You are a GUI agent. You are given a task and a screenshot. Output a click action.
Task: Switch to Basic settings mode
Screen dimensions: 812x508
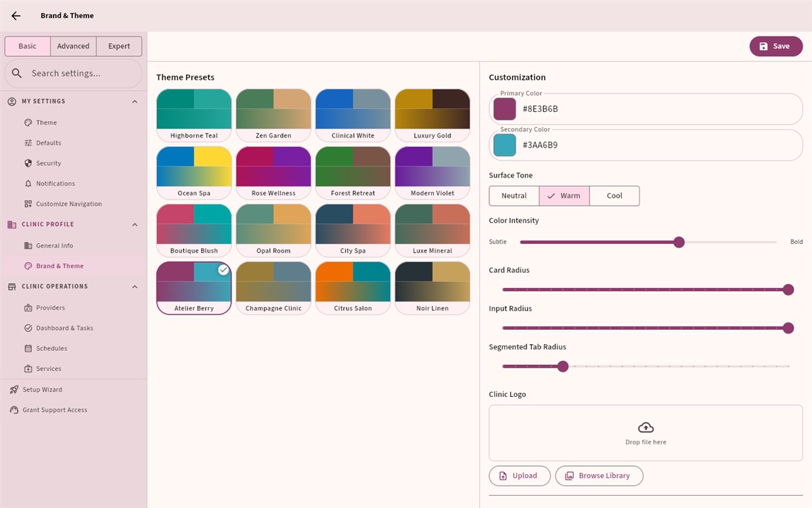28,46
